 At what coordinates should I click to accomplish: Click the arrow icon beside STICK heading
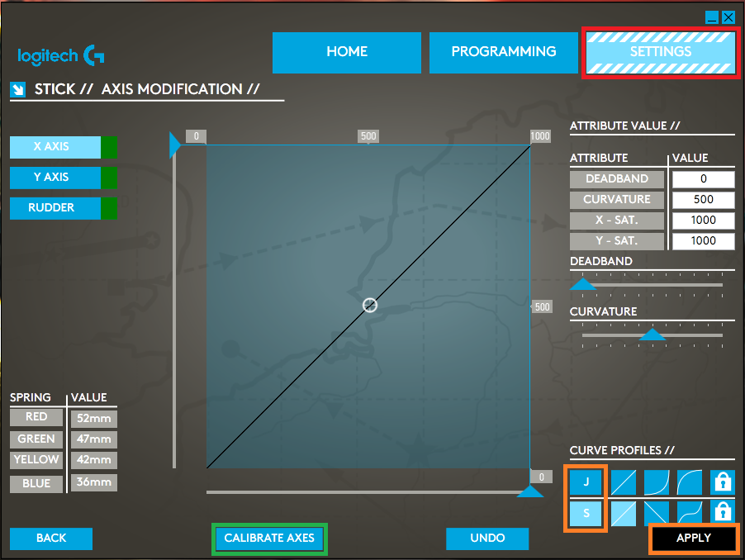pos(18,89)
